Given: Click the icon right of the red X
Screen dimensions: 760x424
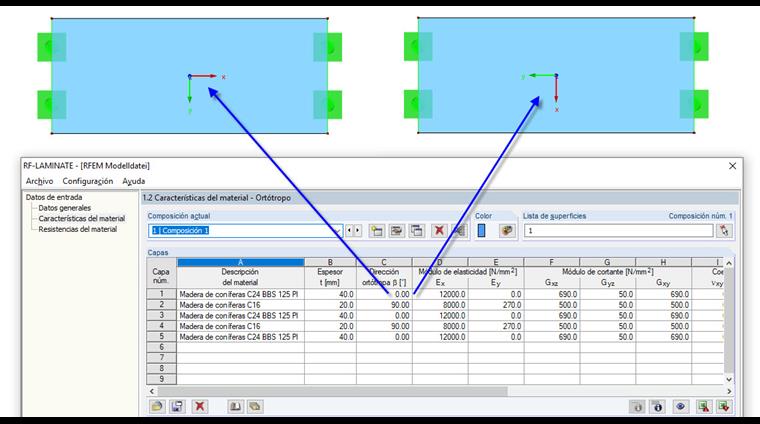Looking at the screenshot, I should coord(459,231).
